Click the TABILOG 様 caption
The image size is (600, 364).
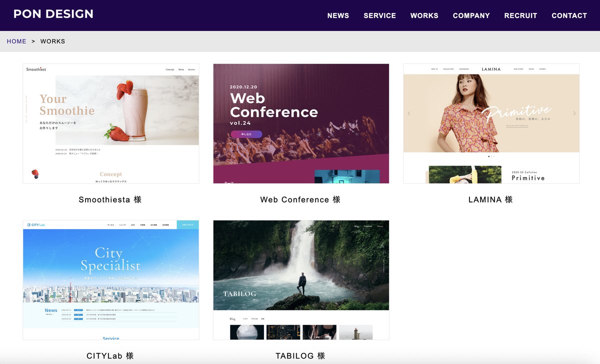(300, 356)
